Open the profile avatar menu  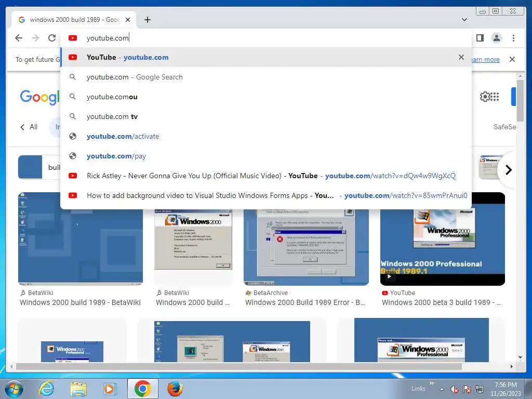[496, 38]
